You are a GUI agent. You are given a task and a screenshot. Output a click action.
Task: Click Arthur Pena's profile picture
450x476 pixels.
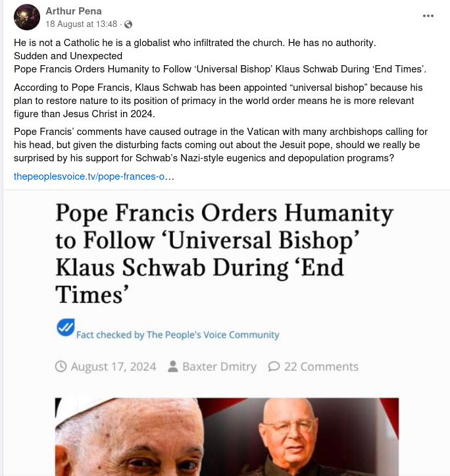coord(27,17)
